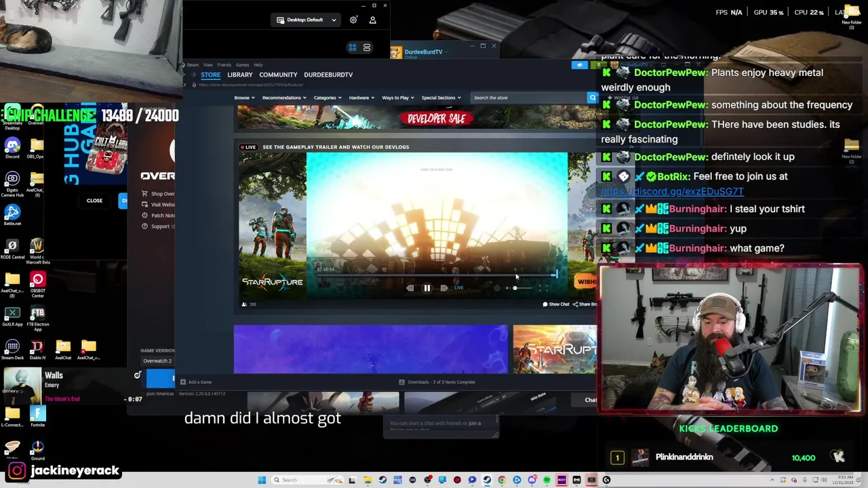
Task: Open the Diablo IV desktop icon
Action: [x=37, y=349]
